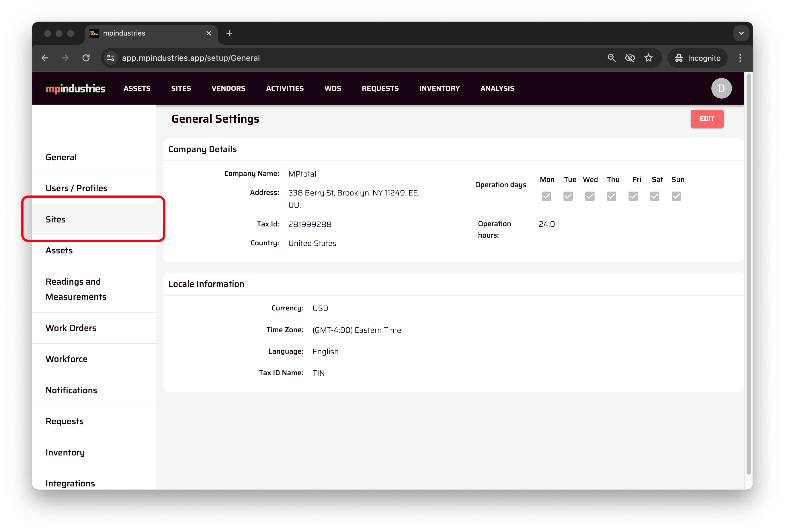Click the red EDIT button
Image resolution: width=785 pixels, height=532 pixels.
(707, 119)
